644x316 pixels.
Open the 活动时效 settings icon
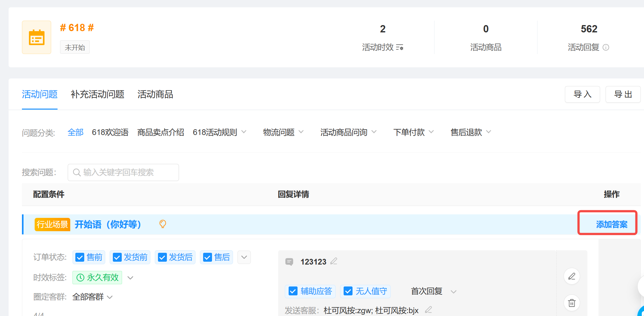pos(400,47)
